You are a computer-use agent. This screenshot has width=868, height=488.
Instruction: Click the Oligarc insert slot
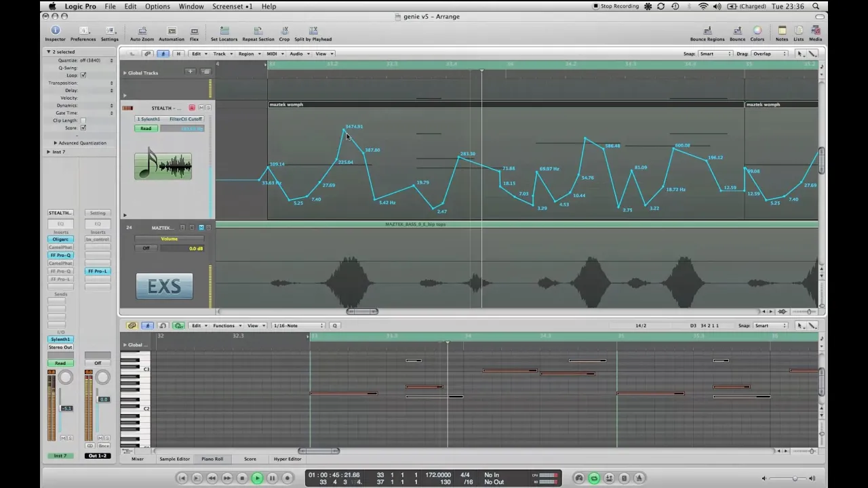click(x=60, y=239)
